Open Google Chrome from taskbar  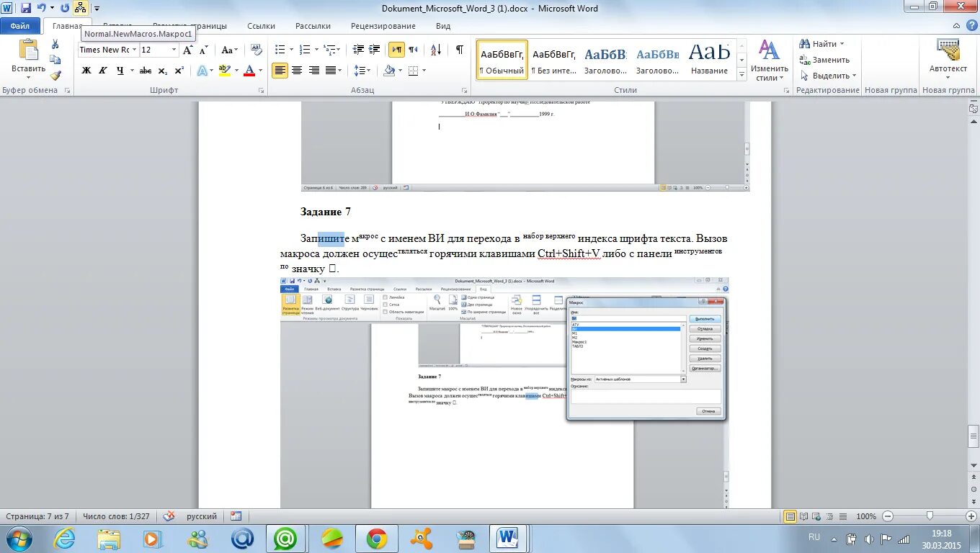(376, 538)
